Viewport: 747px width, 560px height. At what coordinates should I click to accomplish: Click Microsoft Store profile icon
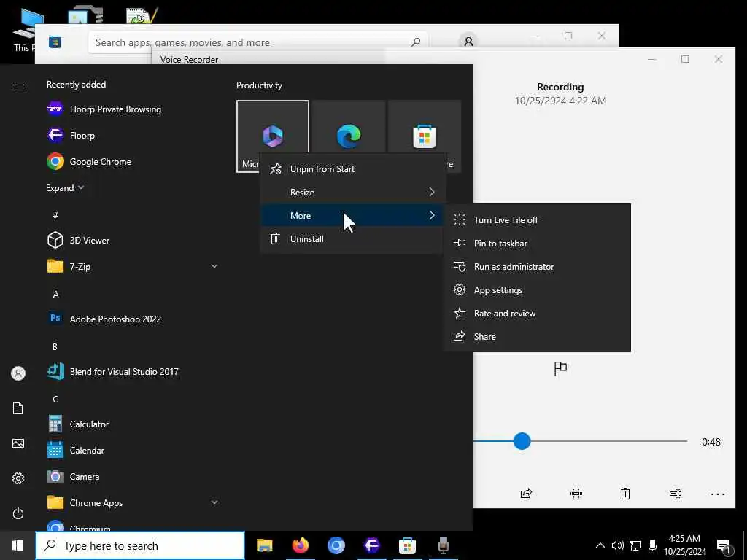468,42
